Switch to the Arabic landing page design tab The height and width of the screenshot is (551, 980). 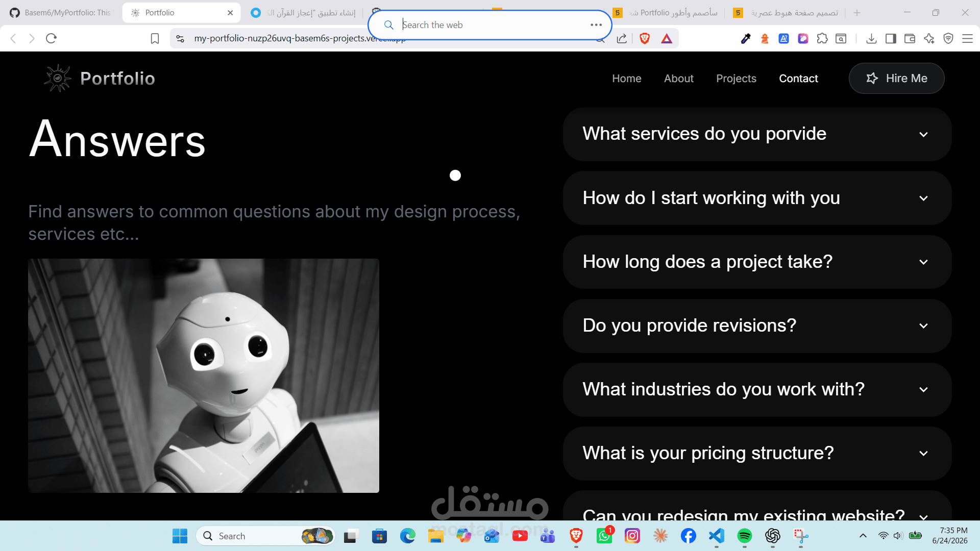pyautogui.click(x=787, y=13)
